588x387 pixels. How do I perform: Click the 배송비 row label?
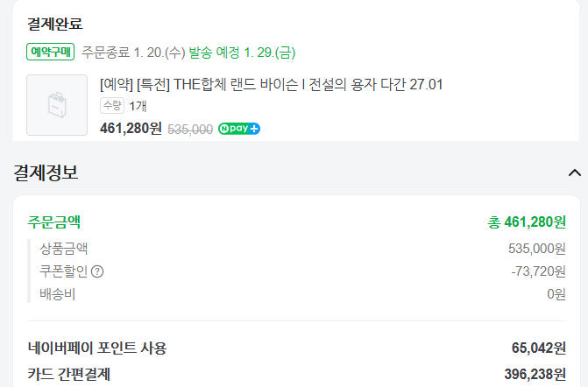58,294
